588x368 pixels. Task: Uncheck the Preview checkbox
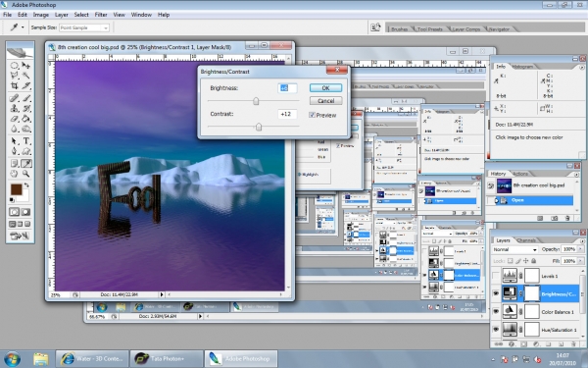[x=312, y=115]
